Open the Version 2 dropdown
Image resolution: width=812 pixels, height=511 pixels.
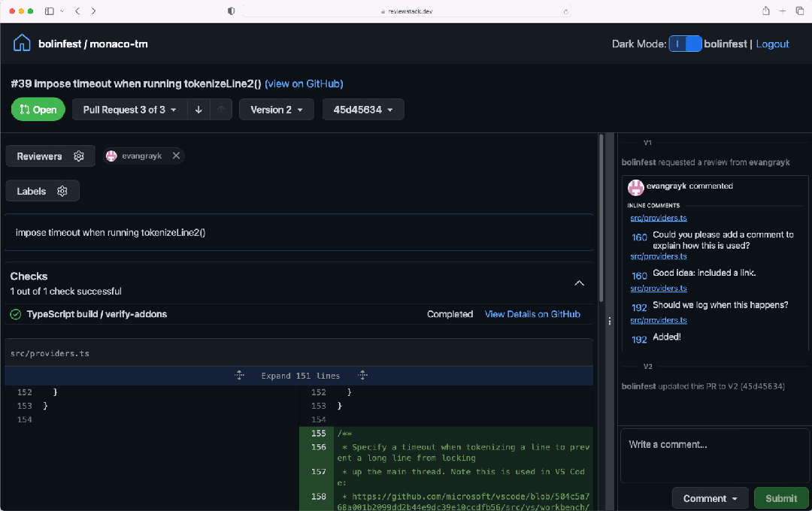[277, 110]
